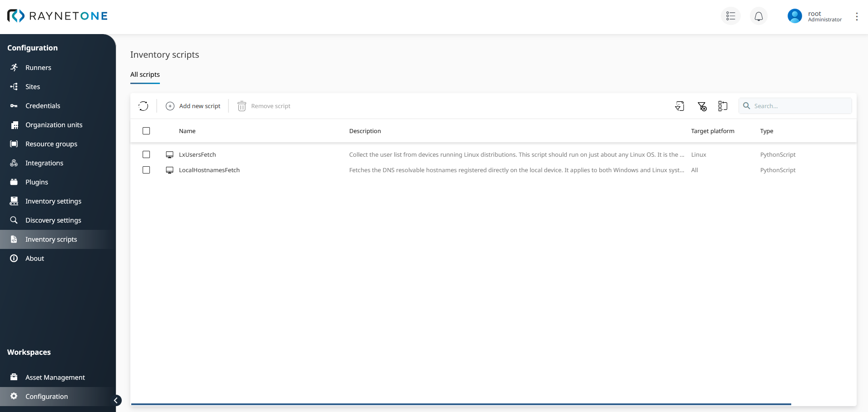Open the Asset Management workspace
The height and width of the screenshot is (412, 868).
point(55,377)
